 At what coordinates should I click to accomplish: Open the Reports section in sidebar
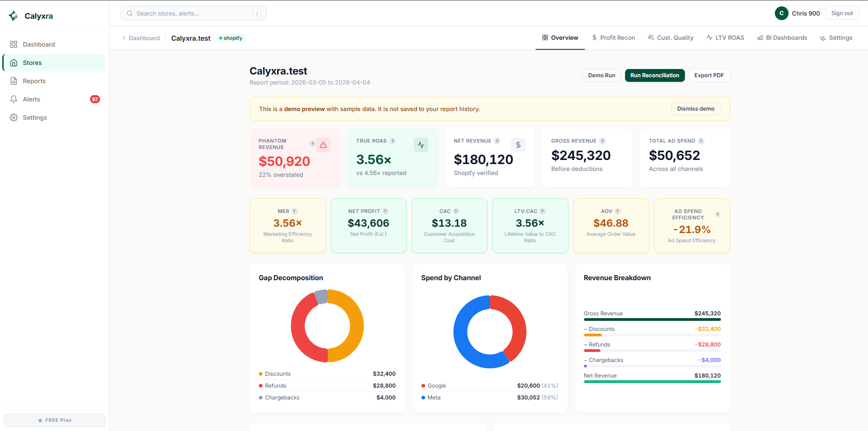click(x=34, y=81)
